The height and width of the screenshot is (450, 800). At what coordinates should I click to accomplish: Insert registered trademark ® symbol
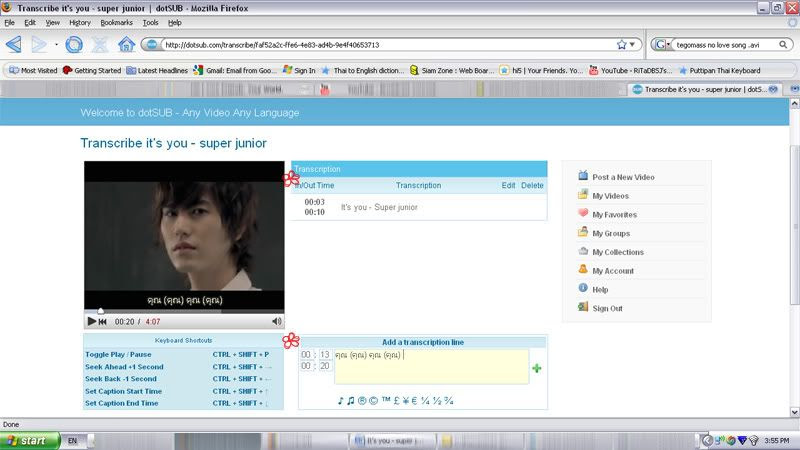point(362,401)
